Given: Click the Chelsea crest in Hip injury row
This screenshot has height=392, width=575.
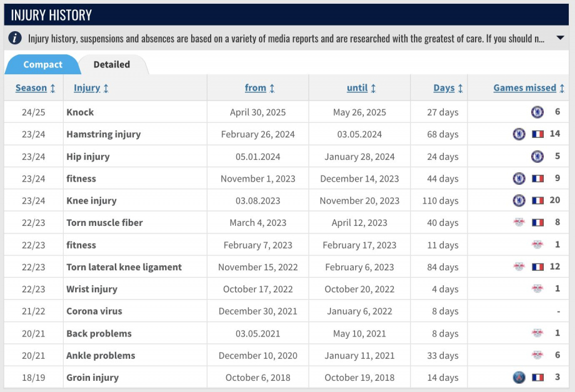Looking at the screenshot, I should (537, 157).
